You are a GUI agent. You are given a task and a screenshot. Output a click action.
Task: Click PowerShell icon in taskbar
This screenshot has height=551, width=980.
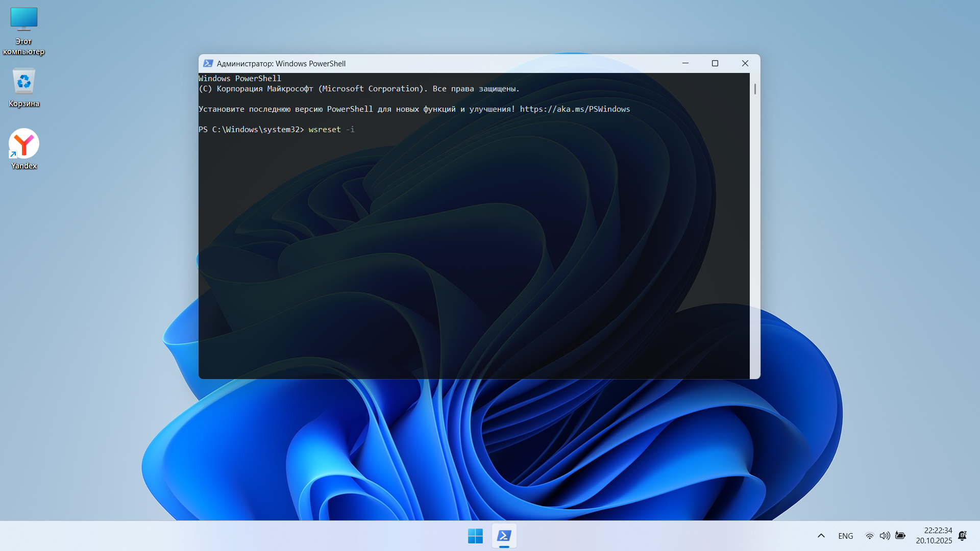pyautogui.click(x=504, y=536)
